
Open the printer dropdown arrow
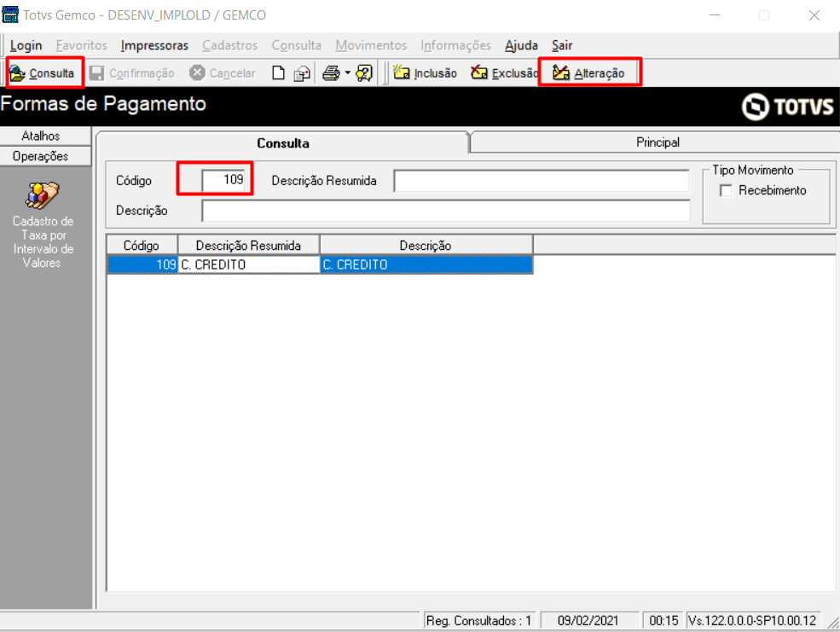pyautogui.click(x=347, y=72)
